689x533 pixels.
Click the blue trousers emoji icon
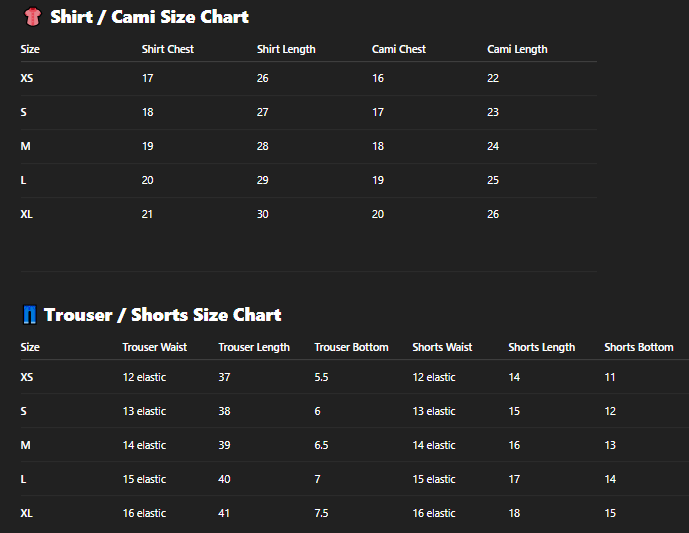[30, 315]
